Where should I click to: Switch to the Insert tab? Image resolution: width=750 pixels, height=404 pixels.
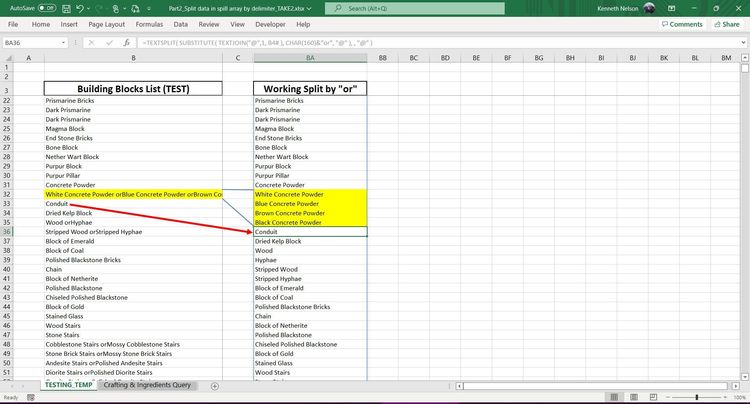point(69,24)
